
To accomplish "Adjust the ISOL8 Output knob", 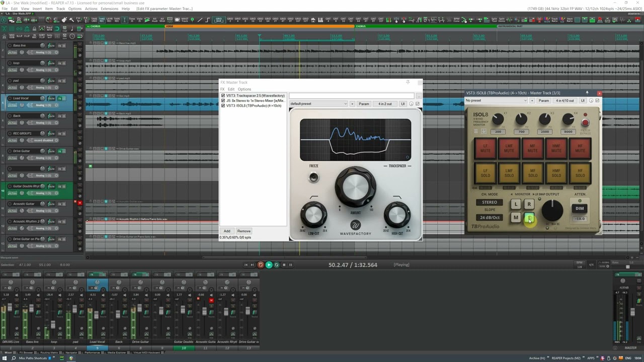I will coord(552,210).
